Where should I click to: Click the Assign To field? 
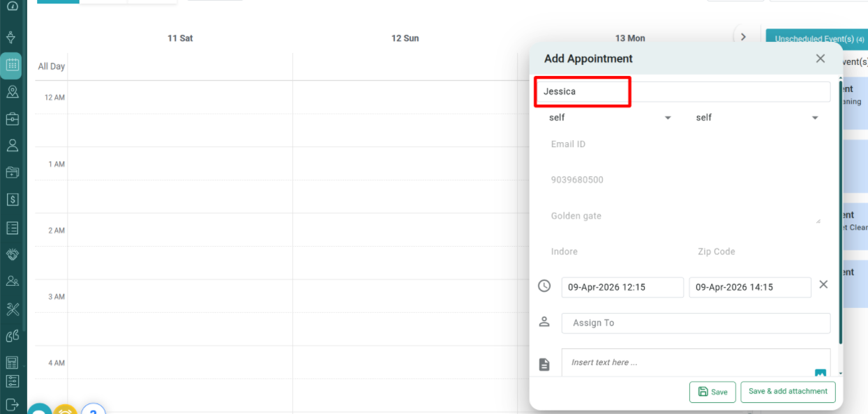(x=696, y=323)
